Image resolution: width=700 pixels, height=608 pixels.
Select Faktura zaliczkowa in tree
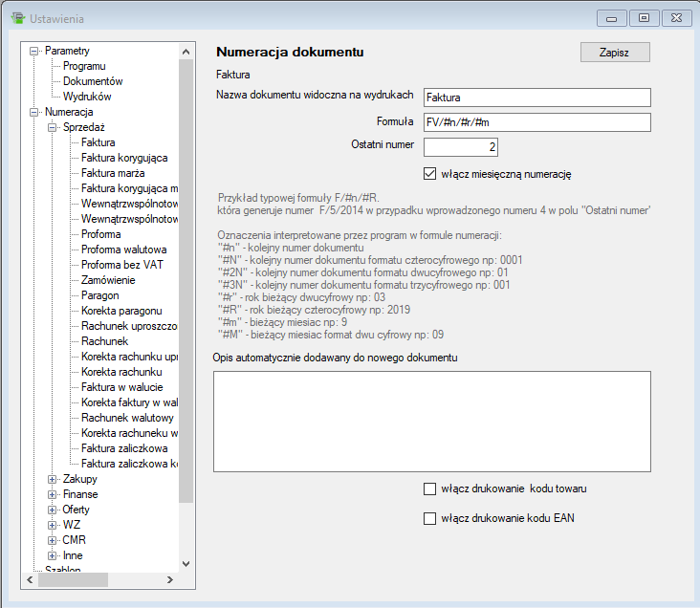tap(124, 448)
